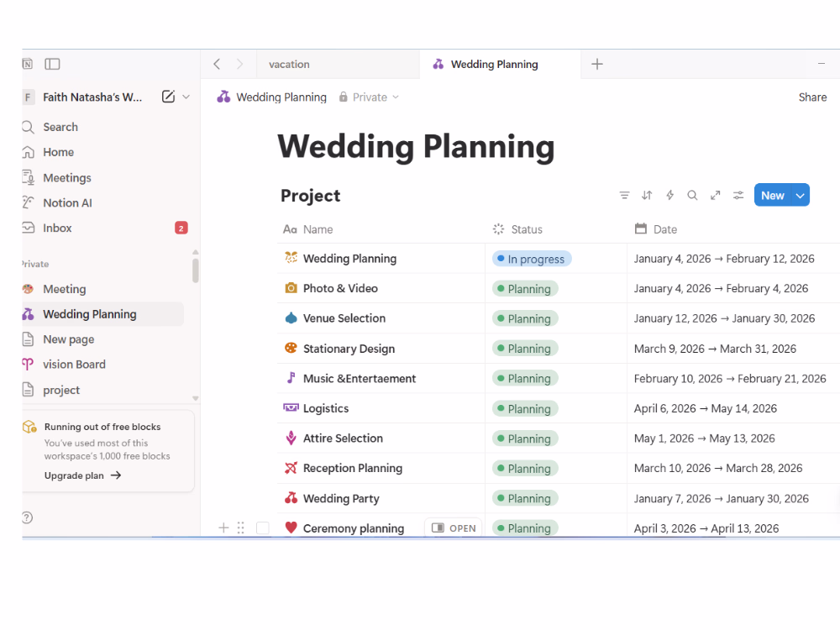Image resolution: width=840 pixels, height=630 pixels.
Task: Change the Planning status of Logistics
Action: pos(525,409)
